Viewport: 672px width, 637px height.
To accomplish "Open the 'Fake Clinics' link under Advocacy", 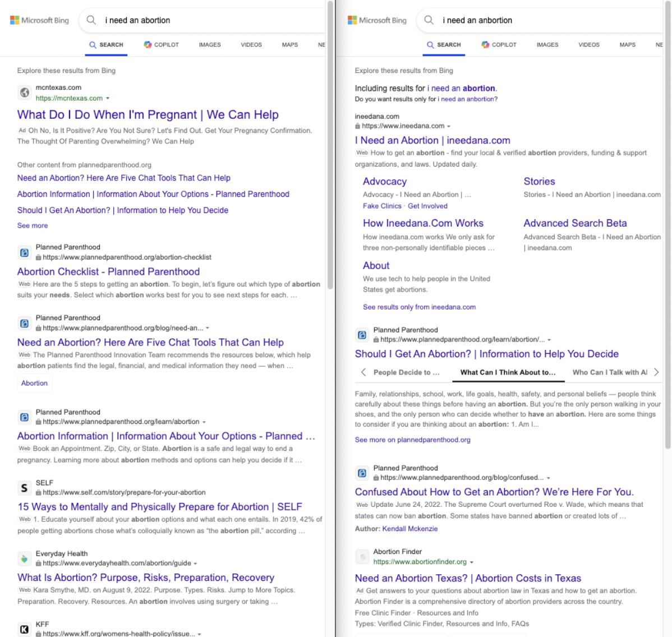I will 382,206.
